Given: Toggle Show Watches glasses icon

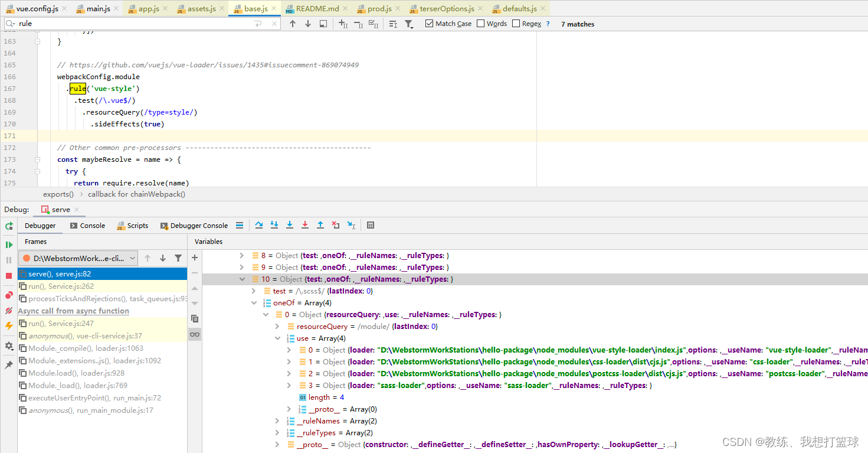Looking at the screenshot, I should click(195, 334).
